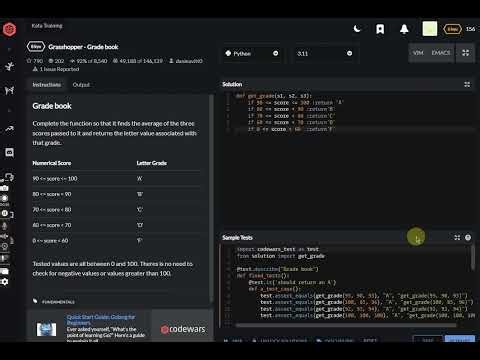Click the pause icon in left overlay toolbar
Viewport: 480px width, 360px height.
click(4, 213)
